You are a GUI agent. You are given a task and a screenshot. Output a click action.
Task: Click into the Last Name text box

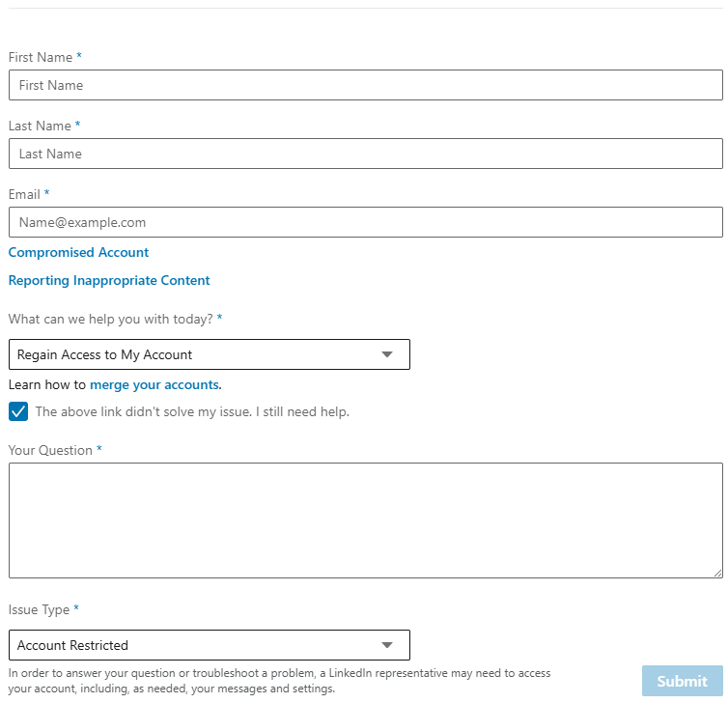365,154
